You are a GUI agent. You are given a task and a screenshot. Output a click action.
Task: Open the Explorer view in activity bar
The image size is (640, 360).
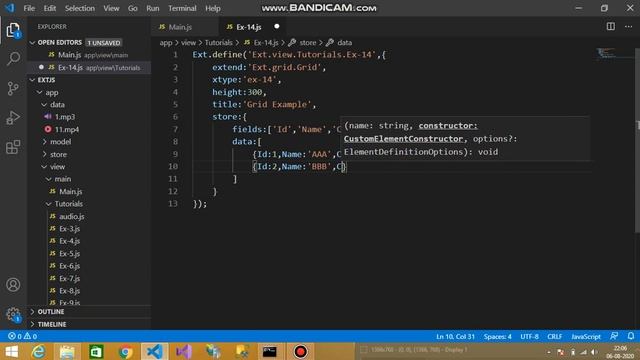[13, 31]
